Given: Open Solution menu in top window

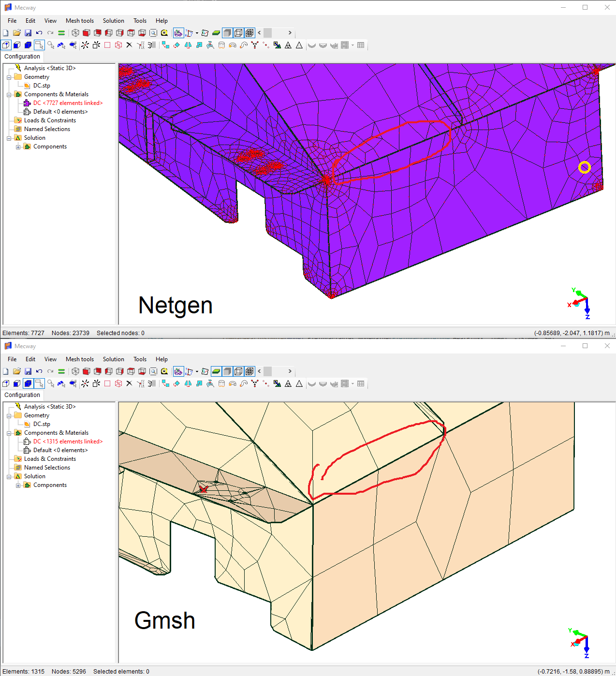Looking at the screenshot, I should 113,21.
